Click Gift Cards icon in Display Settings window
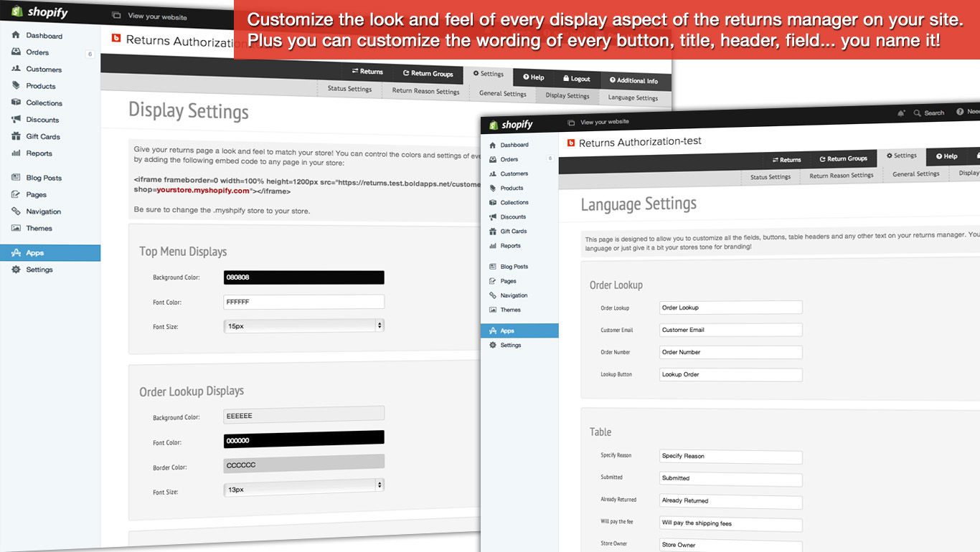Viewport: 980px width, 552px height. (x=16, y=136)
